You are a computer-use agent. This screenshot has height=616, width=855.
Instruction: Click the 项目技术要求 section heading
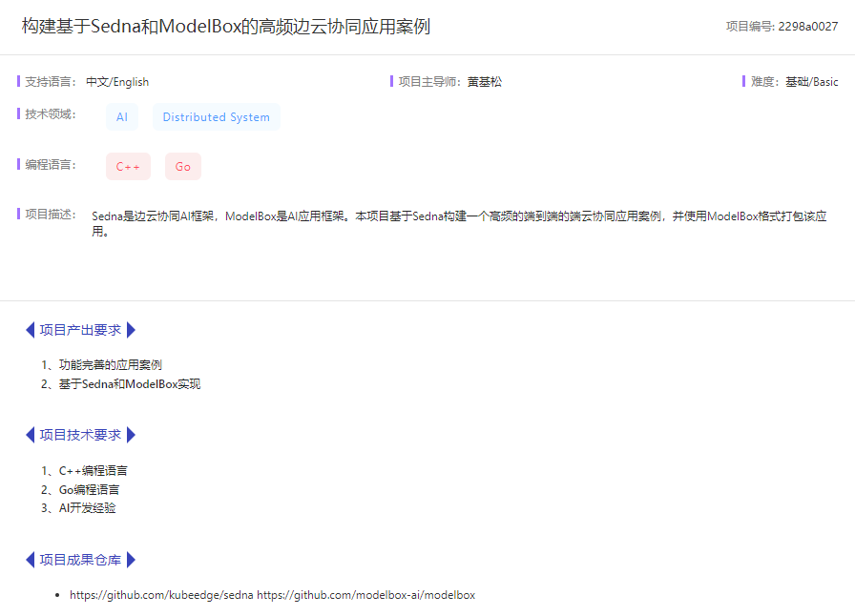(x=80, y=435)
